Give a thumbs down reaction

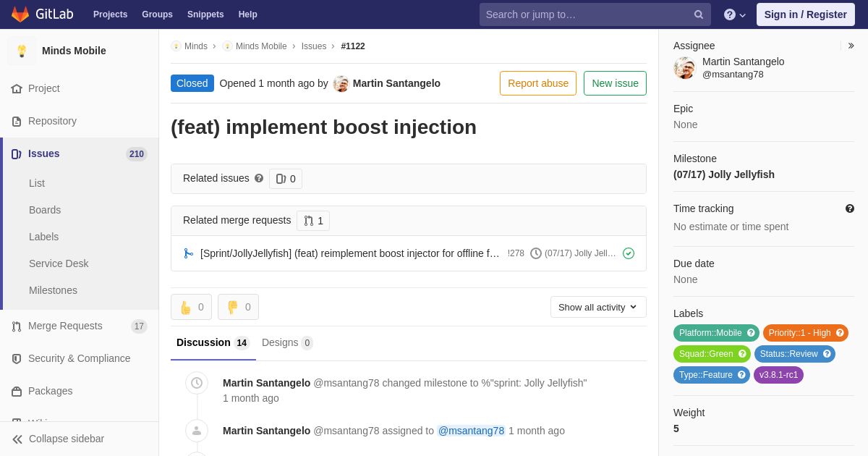coord(238,307)
